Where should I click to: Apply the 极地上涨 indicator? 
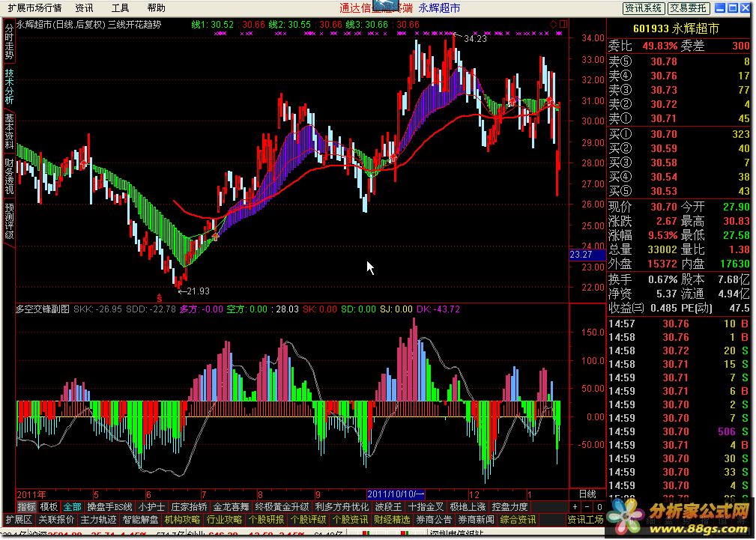coord(468,507)
